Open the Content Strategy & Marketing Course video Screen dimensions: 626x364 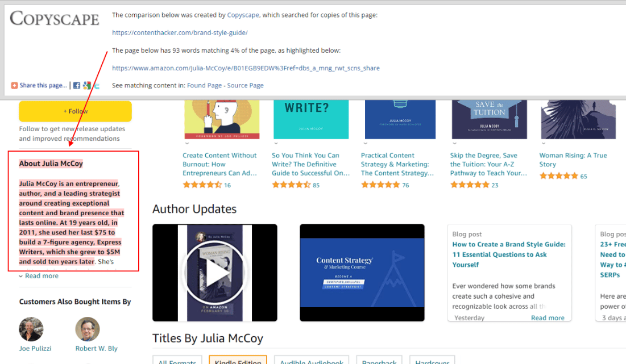[x=362, y=273]
